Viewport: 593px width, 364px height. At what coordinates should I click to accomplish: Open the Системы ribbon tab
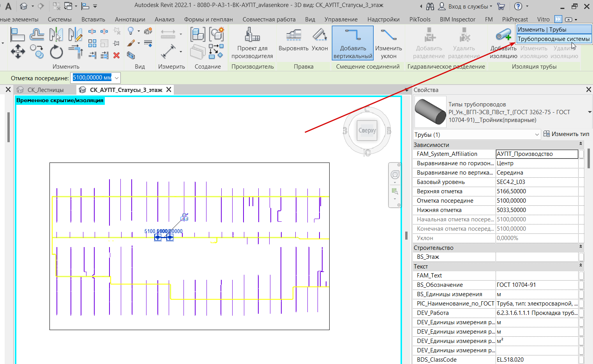click(60, 19)
